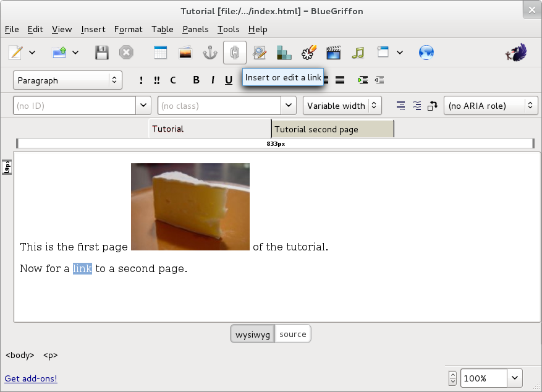Open the Table menu
This screenshot has width=542, height=392.
tap(163, 30)
